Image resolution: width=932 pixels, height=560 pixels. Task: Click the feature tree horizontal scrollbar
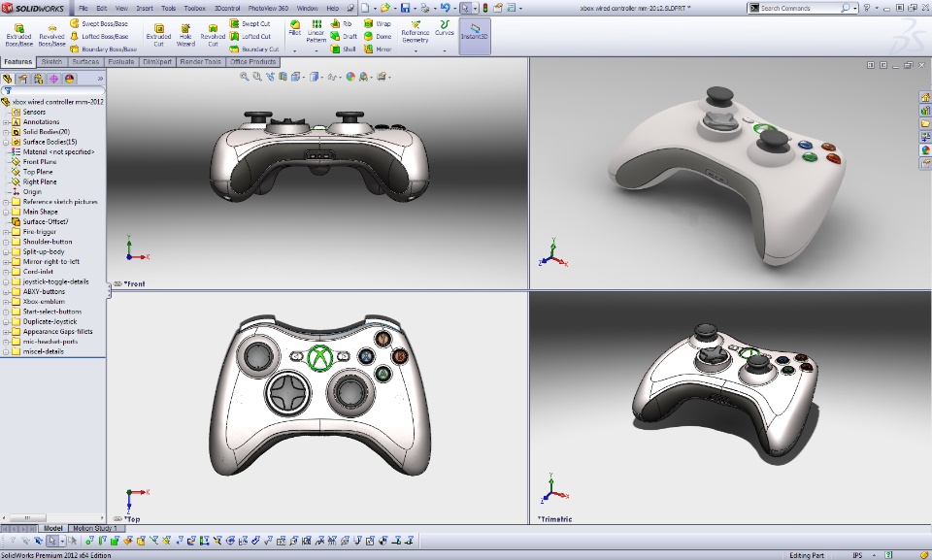point(52,518)
